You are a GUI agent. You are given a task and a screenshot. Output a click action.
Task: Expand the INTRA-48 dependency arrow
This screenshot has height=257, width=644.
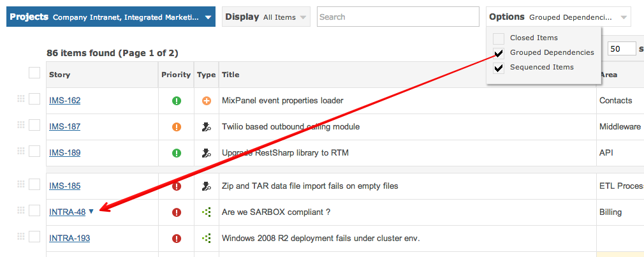click(92, 212)
